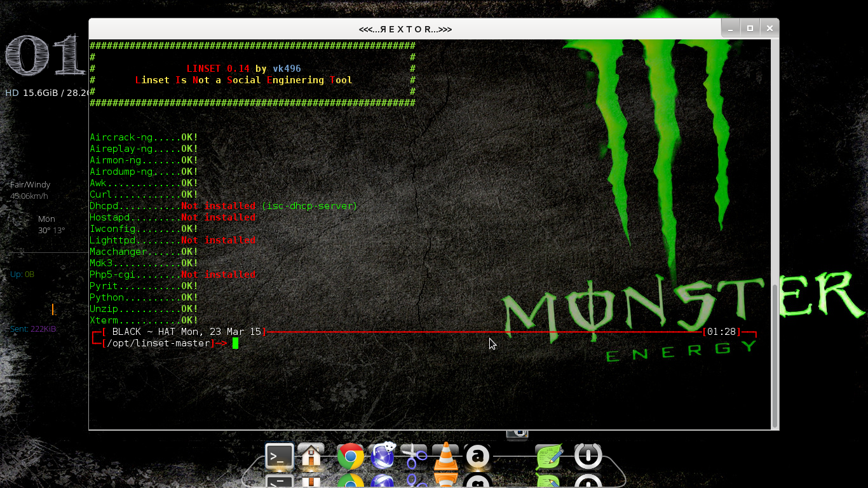Image resolution: width=868 pixels, height=488 pixels.
Task: Select the 'Iwconfig........OK!' line
Action: (144, 229)
